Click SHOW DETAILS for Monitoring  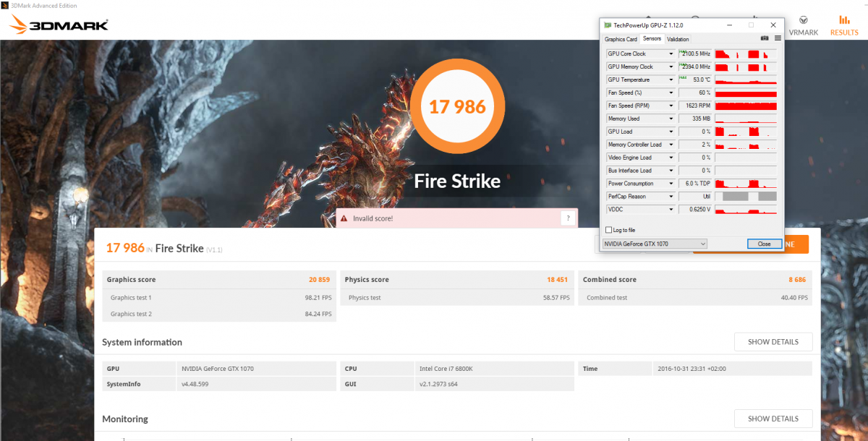point(773,419)
